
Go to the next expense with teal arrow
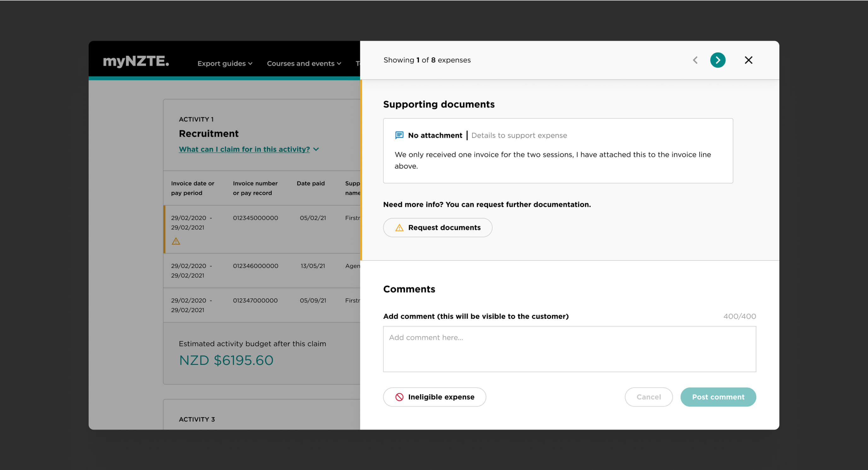point(718,60)
